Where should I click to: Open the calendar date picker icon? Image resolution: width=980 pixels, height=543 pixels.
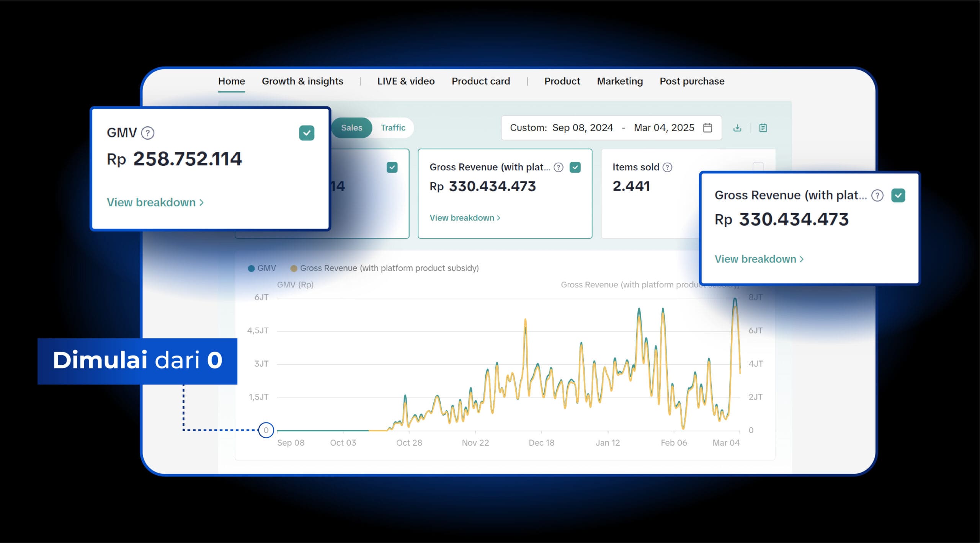707,128
